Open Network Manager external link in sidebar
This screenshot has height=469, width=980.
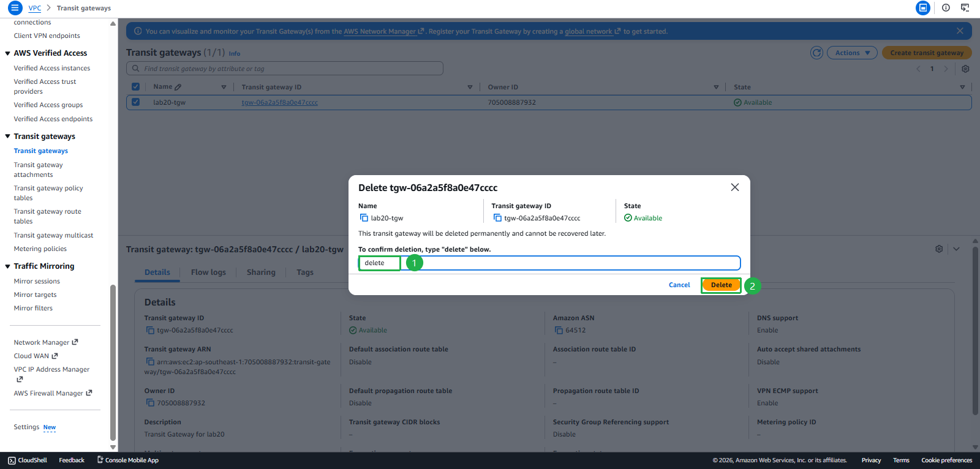(46, 342)
